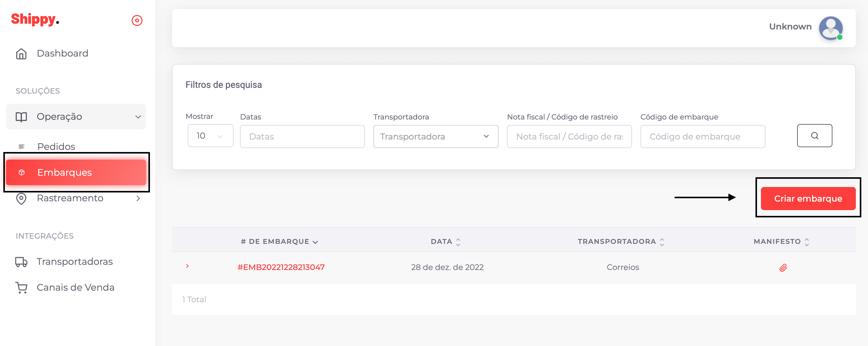The height and width of the screenshot is (346, 868).
Task: Open shipment link #EMB20221228213047
Action: click(281, 267)
